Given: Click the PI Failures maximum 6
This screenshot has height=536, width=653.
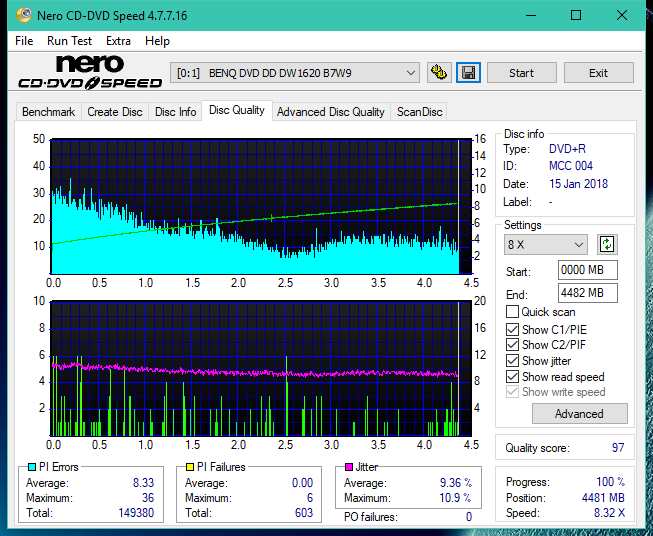Looking at the screenshot, I should (310, 498).
